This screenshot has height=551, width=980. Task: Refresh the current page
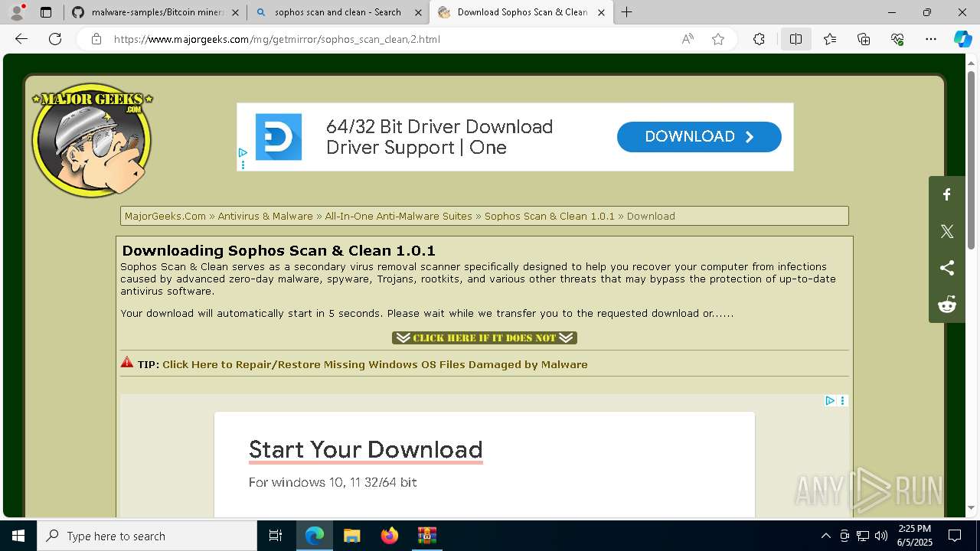tap(55, 39)
